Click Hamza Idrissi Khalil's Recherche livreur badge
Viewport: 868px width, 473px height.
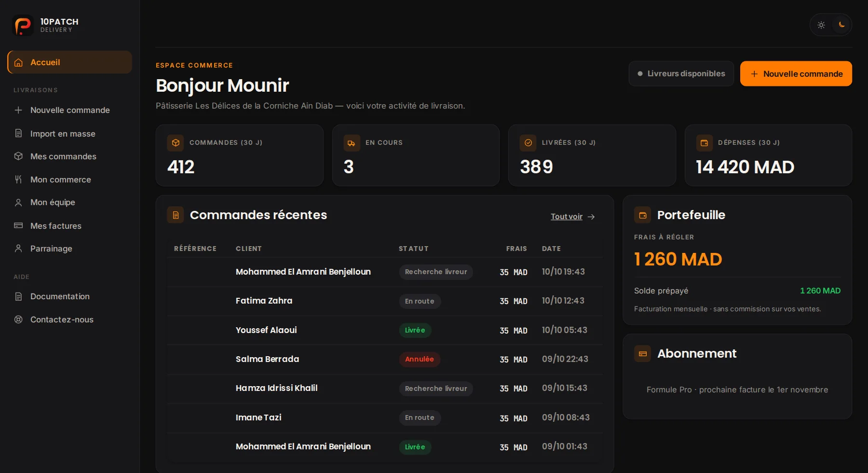click(436, 389)
